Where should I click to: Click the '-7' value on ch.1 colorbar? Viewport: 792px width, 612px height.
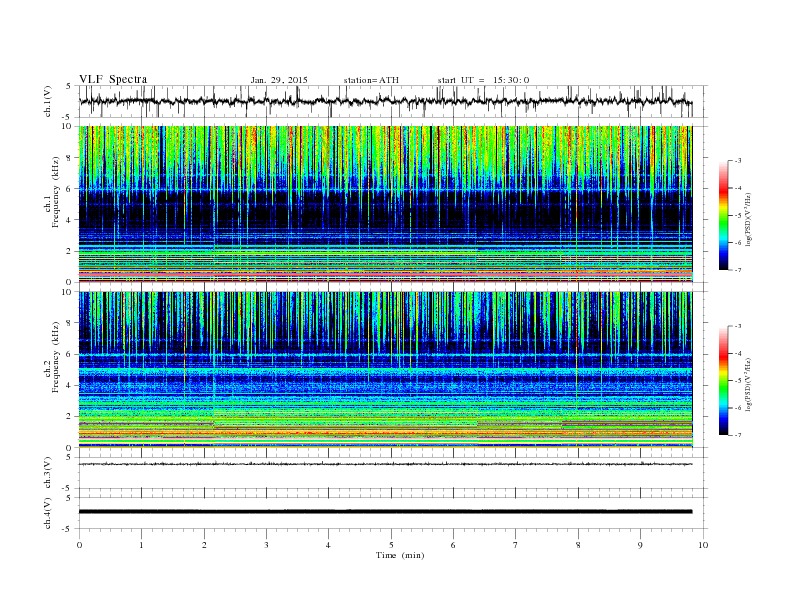[x=738, y=270]
